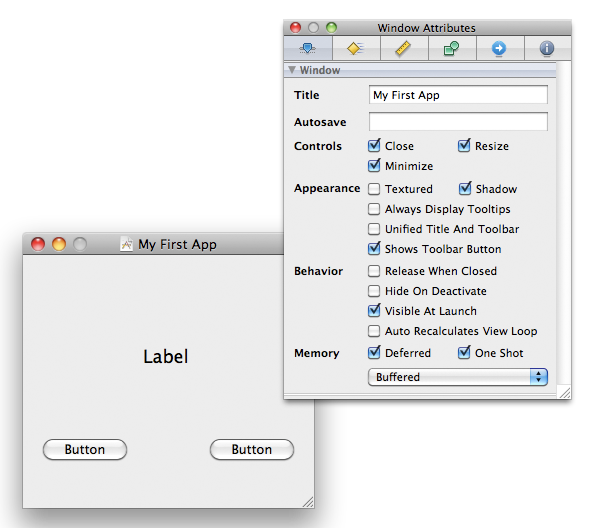The image size is (600, 528).
Task: Collapse the Window section disclosure triangle
Action: [292, 70]
